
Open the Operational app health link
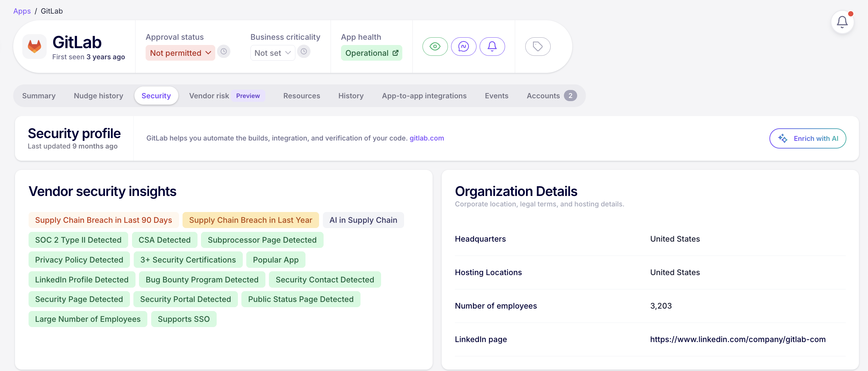[x=372, y=53]
